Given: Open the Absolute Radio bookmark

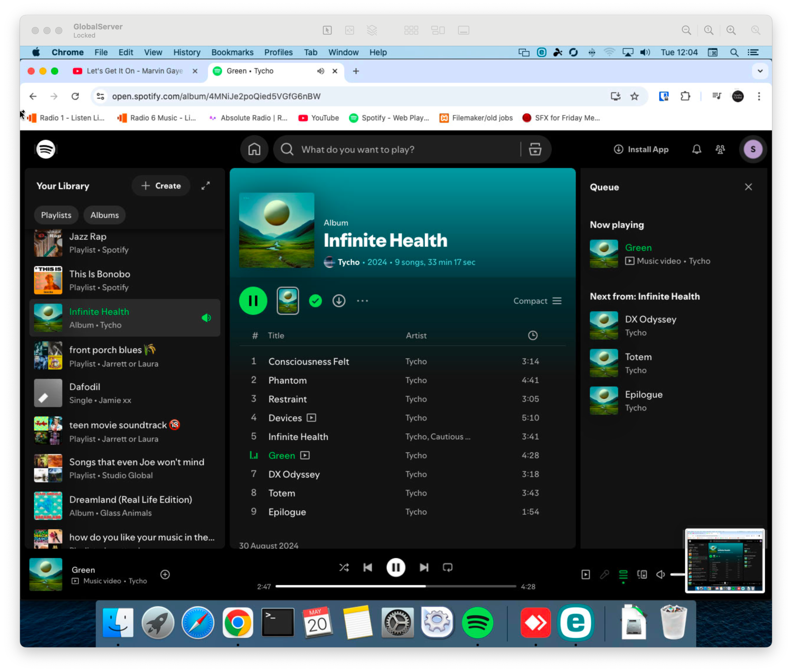Looking at the screenshot, I should pyautogui.click(x=248, y=118).
